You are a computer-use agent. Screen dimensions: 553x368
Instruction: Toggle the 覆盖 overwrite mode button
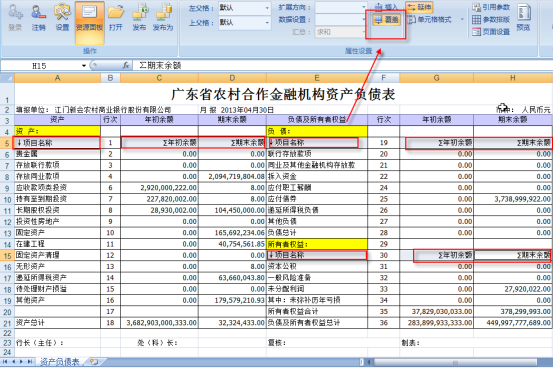(386, 20)
